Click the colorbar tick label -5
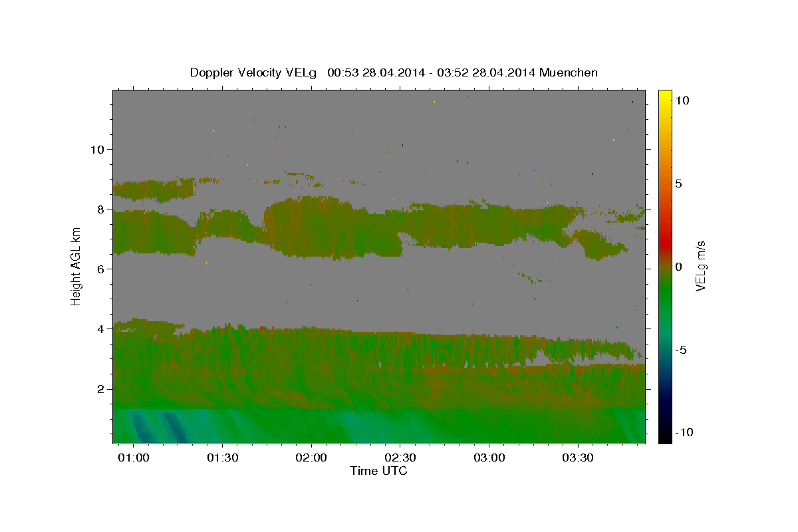Screen dimensions: 798x532 [x=680, y=350]
